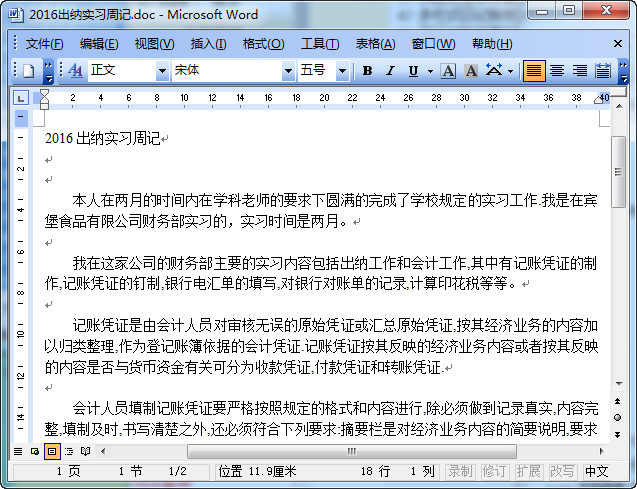This screenshot has height=489, width=637.
Task: Open the 视图(V) menu
Action: (x=154, y=43)
